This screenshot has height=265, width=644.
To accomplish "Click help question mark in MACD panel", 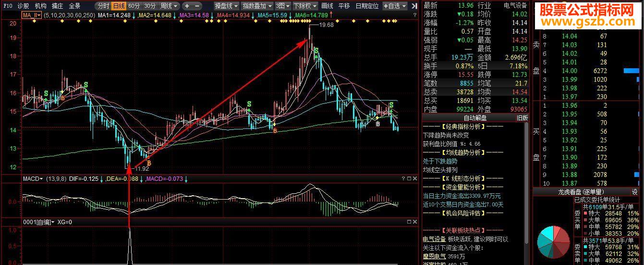I will (x=402, y=178).
